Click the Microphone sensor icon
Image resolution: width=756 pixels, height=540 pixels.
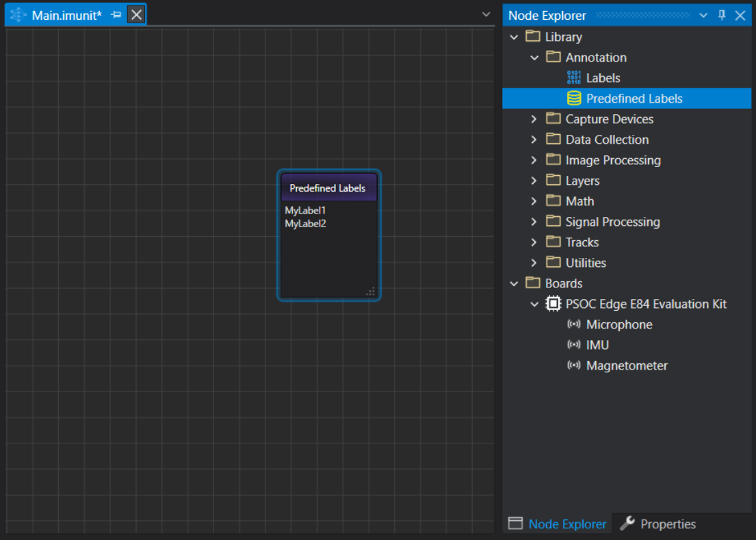pos(574,324)
